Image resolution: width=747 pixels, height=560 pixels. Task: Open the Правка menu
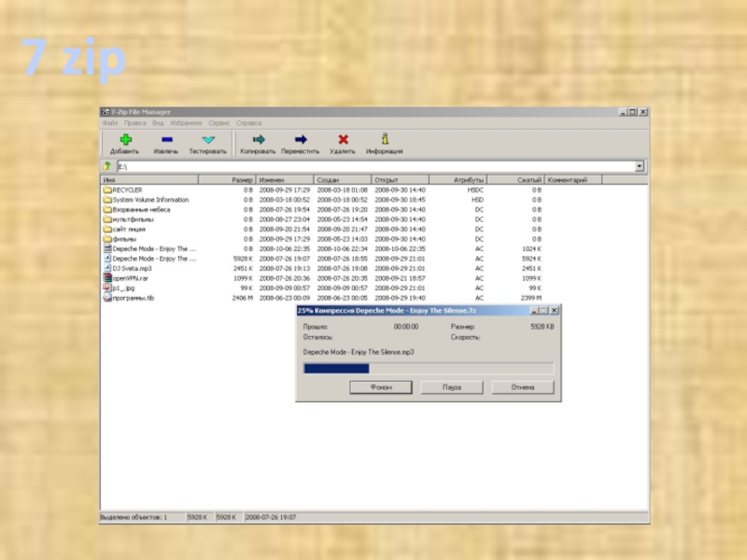[x=134, y=123]
